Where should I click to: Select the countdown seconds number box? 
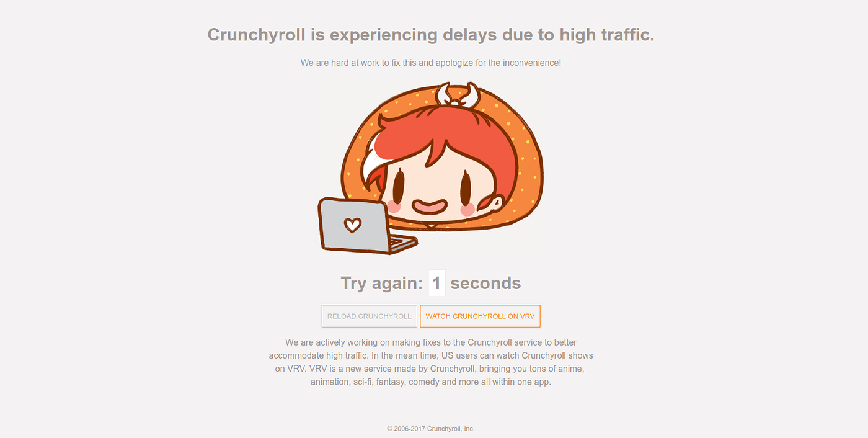(436, 283)
